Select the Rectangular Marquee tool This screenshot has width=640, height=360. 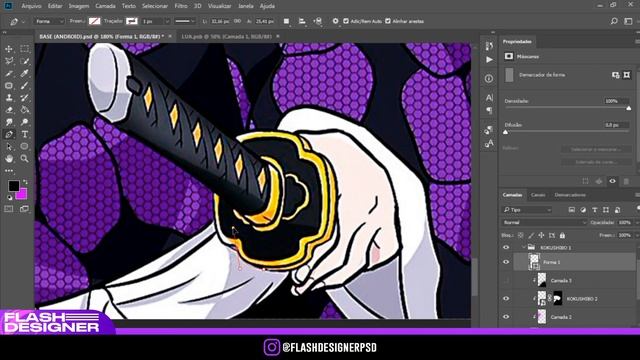[24, 49]
